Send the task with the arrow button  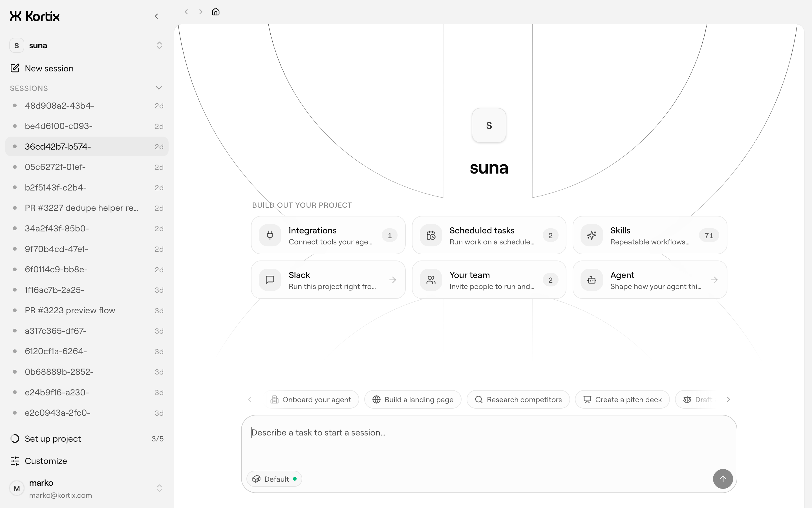click(x=723, y=479)
